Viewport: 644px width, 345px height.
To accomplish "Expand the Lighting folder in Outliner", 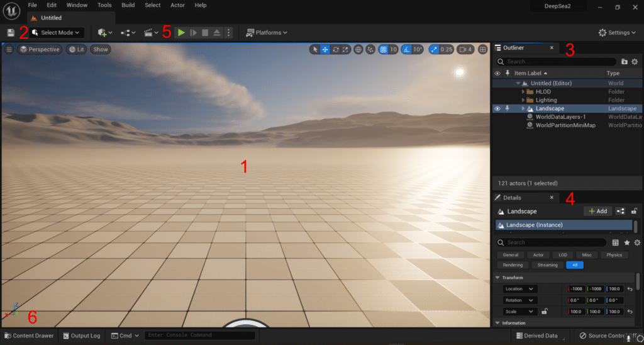I will 523,100.
